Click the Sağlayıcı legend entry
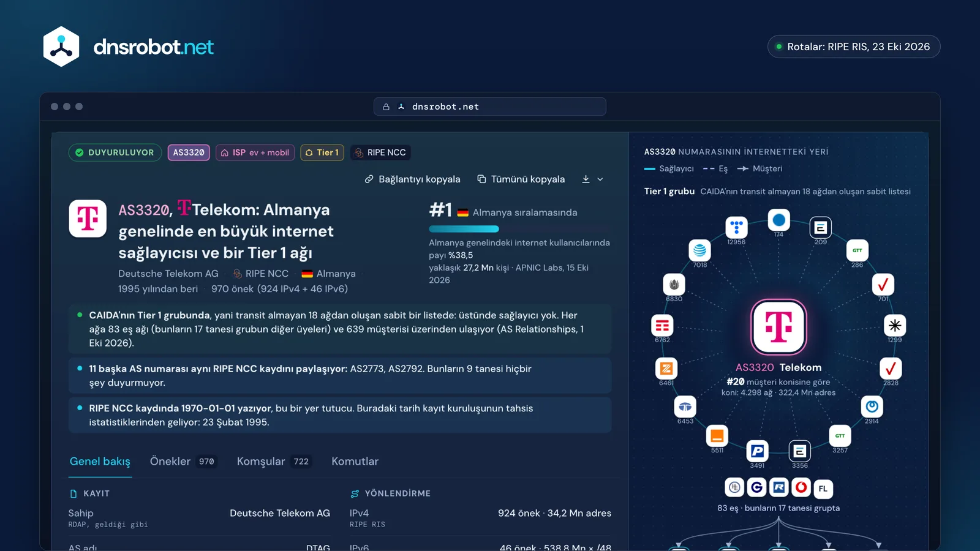Viewport: 980px width, 551px height. [x=669, y=169]
